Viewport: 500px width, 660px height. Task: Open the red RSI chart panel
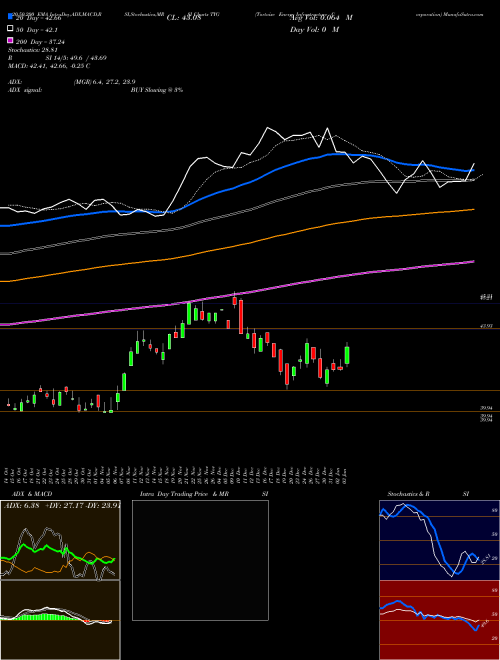click(439, 620)
